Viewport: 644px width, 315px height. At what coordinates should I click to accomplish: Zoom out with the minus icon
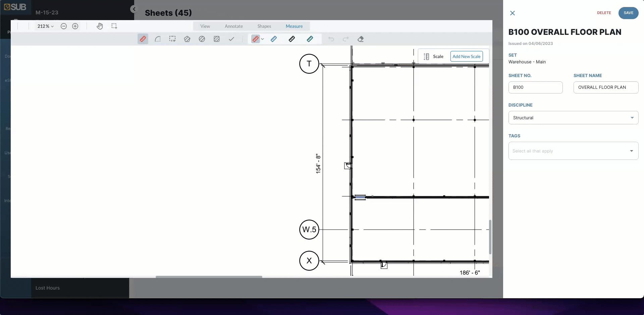coord(64,26)
